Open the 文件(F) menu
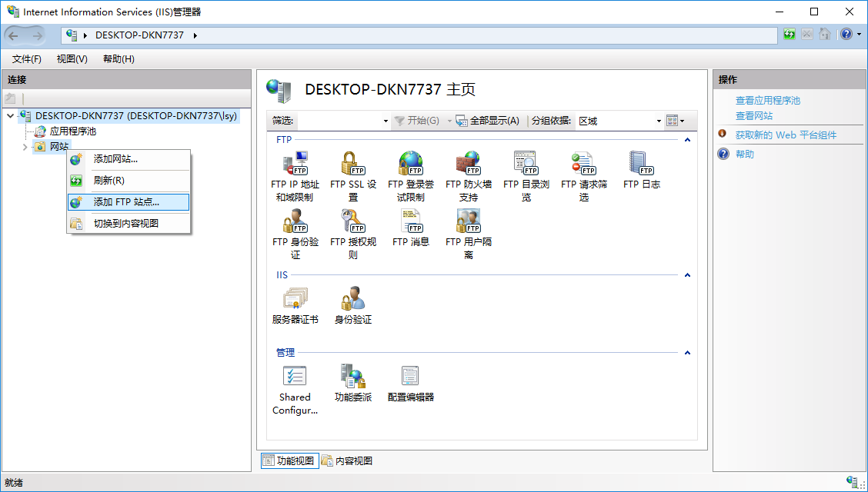 [x=27, y=59]
